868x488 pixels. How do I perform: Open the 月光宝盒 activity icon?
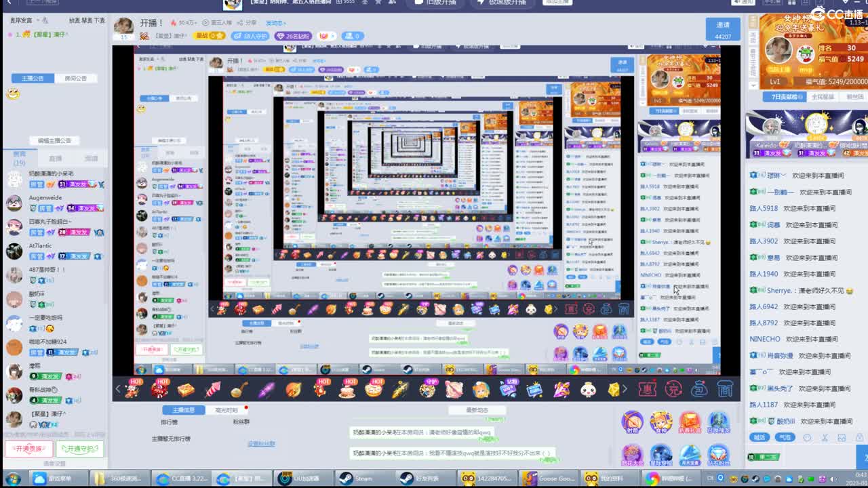coord(690,456)
